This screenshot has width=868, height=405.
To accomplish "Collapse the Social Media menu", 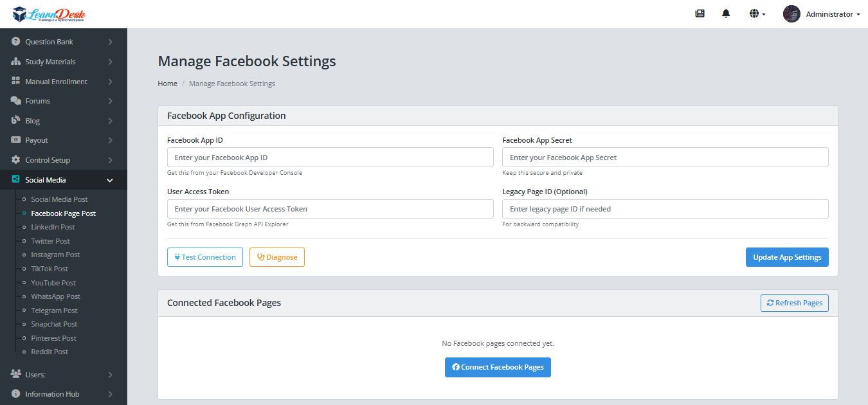I will pos(110,180).
